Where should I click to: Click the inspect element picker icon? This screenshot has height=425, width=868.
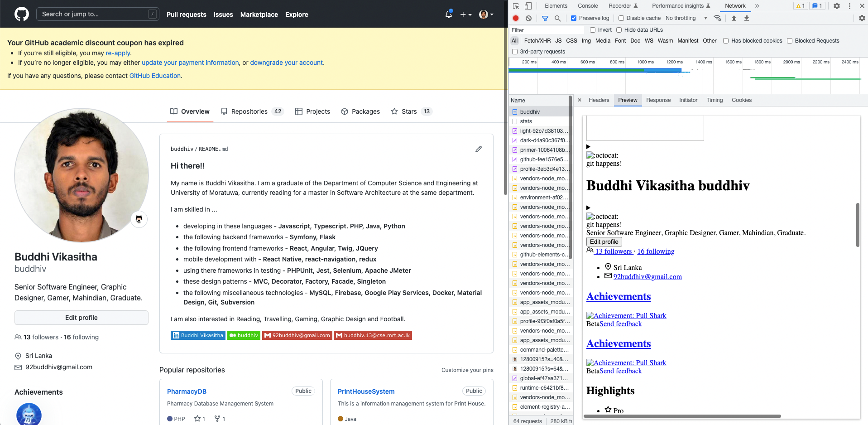pos(516,6)
